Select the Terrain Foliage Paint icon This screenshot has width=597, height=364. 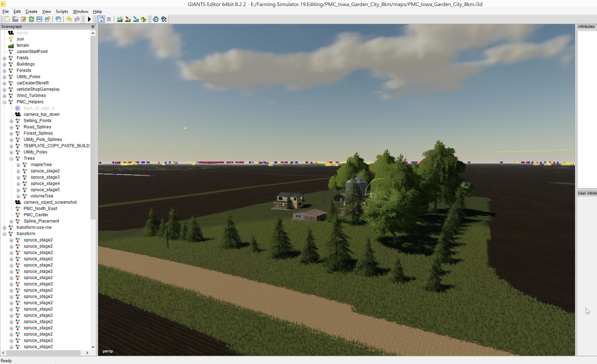click(x=144, y=19)
